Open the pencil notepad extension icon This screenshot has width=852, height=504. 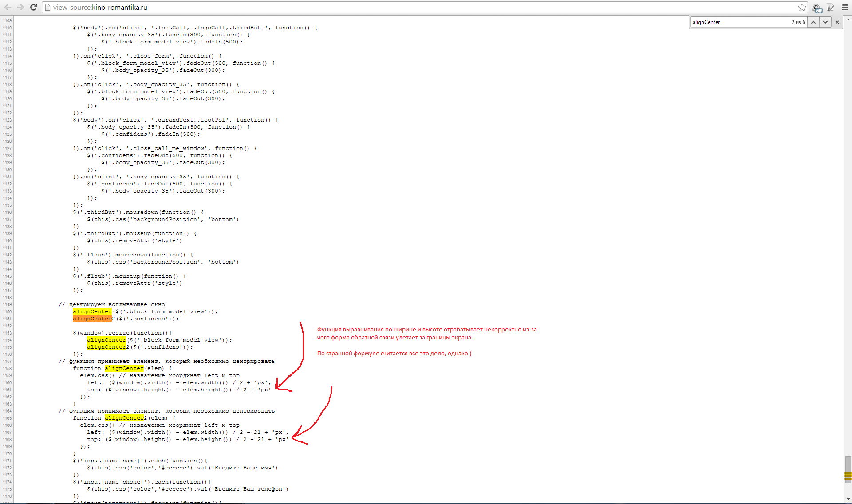pyautogui.click(x=831, y=8)
